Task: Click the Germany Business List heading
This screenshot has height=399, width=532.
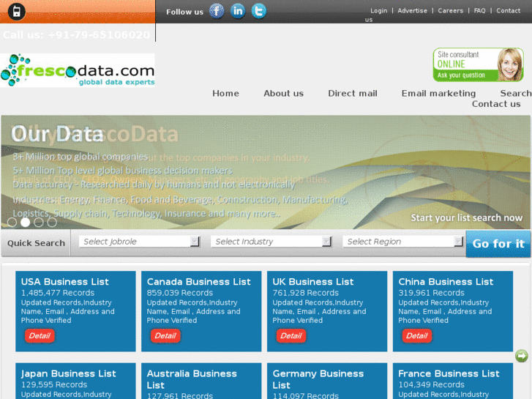Action: [x=318, y=379]
